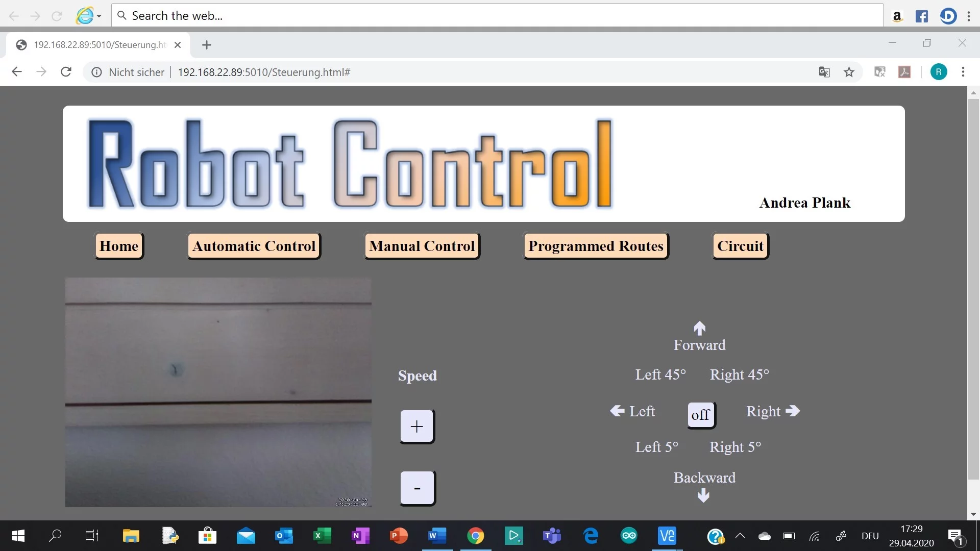Open Task View on taskbar

click(92, 536)
